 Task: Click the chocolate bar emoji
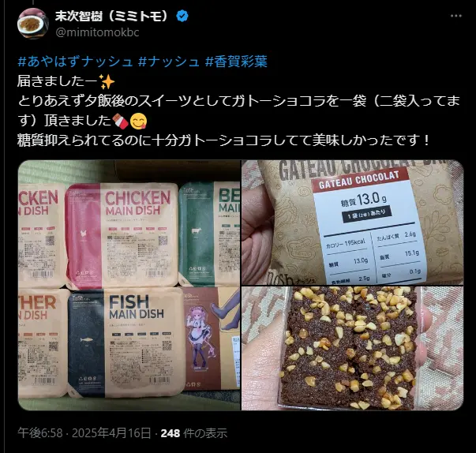point(120,121)
